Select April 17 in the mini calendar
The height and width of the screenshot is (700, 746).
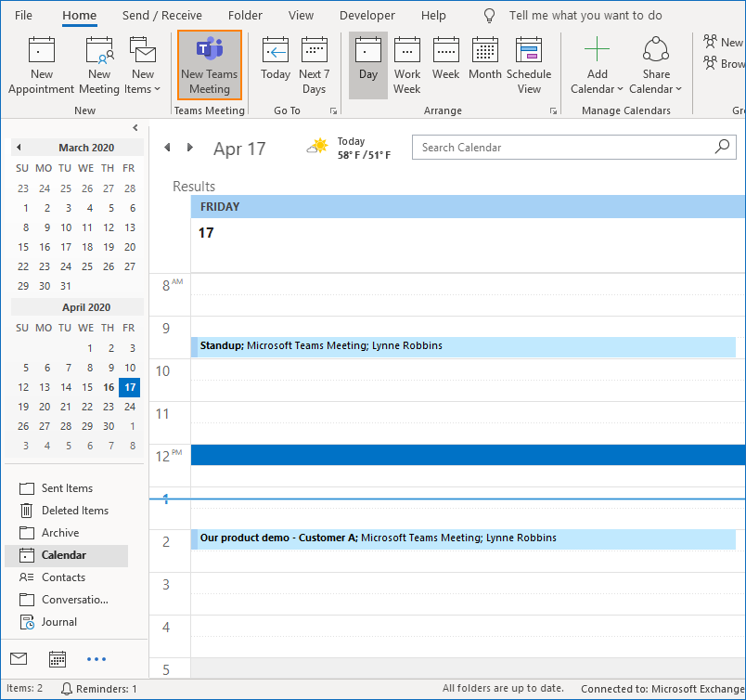click(130, 387)
